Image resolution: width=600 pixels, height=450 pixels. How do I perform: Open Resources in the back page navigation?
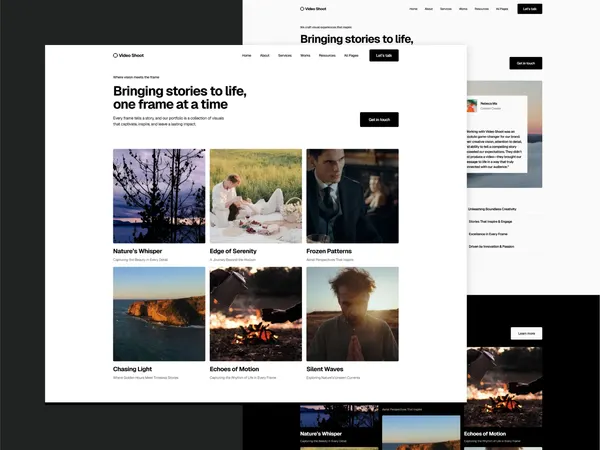click(481, 9)
